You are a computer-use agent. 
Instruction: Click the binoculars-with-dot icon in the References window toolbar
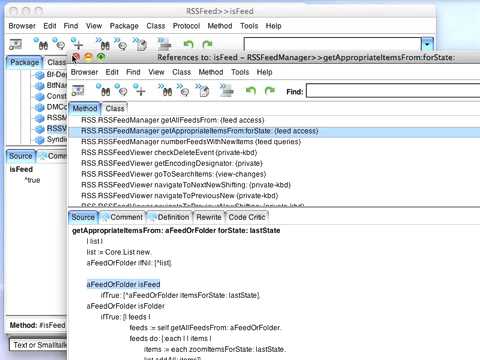104,90
